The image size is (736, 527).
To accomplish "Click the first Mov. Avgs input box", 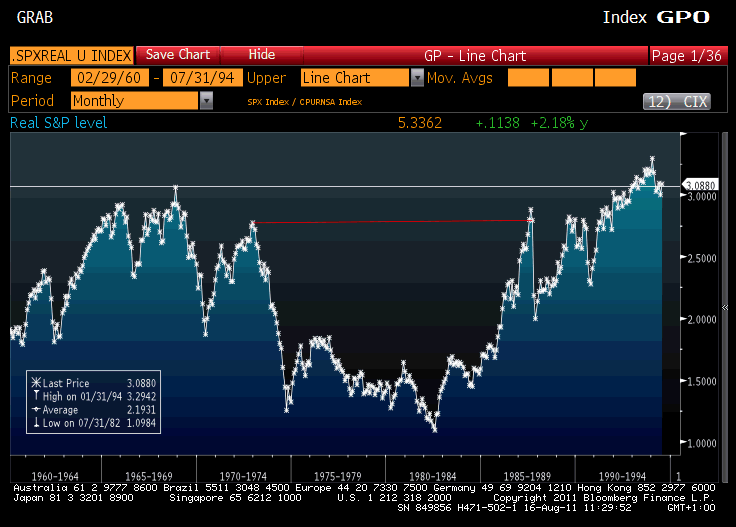I will 528,78.
